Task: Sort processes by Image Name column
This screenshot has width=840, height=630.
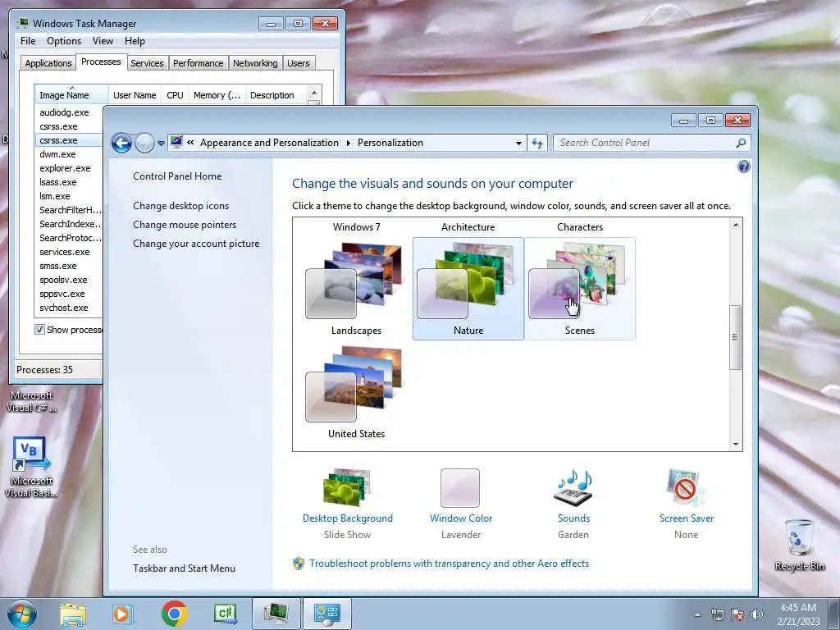Action: tap(71, 95)
